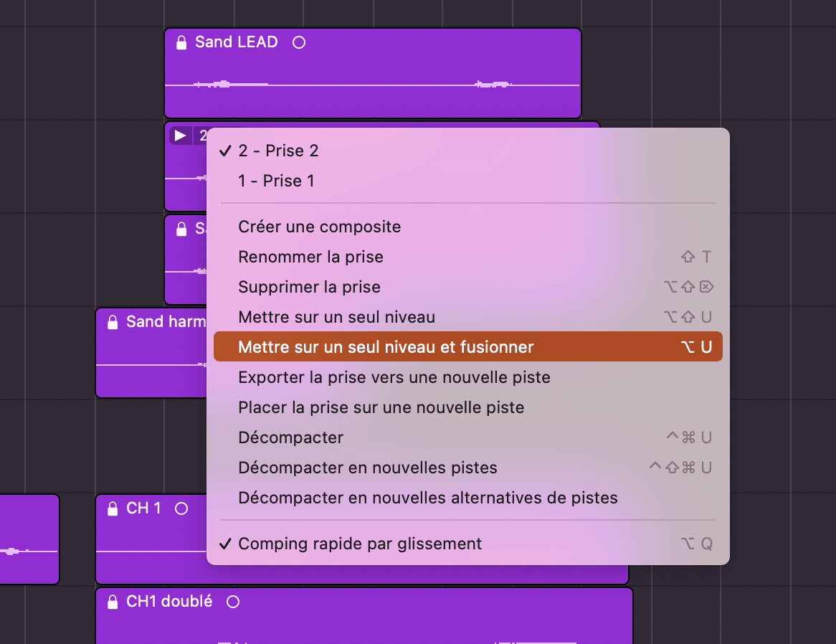
Task: Click the loop circle beside CH1 doublé
Action: pos(233,602)
